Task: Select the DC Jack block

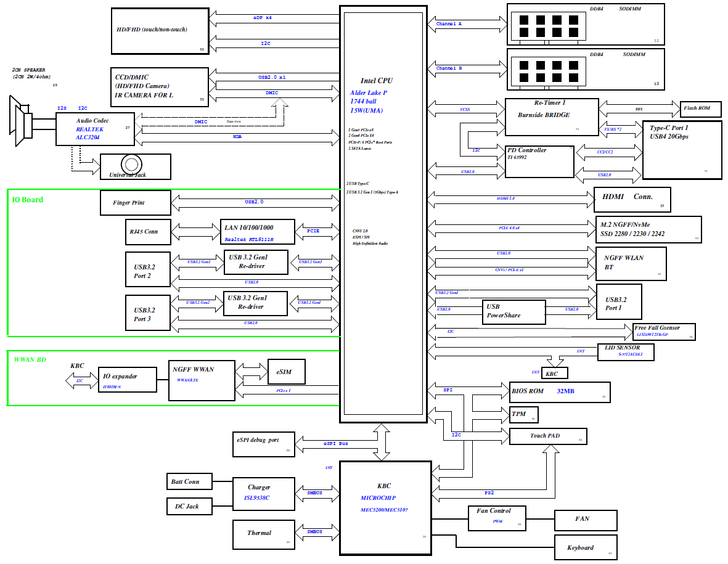Action: [189, 506]
